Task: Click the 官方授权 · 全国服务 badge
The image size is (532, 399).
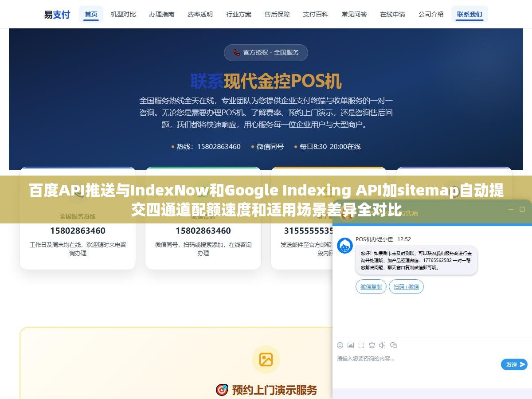Action: pos(266,52)
